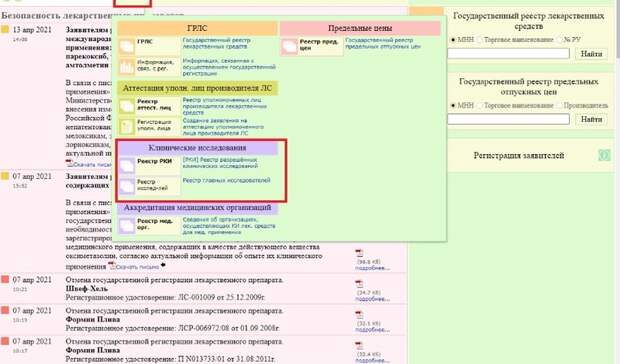Viewport: 620px width, 364px height.
Task: Open the Реестр аттест. лиц icon
Action: pos(127,106)
